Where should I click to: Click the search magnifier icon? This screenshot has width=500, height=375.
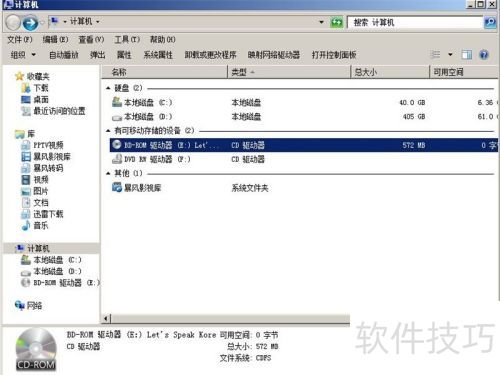tap(490, 22)
